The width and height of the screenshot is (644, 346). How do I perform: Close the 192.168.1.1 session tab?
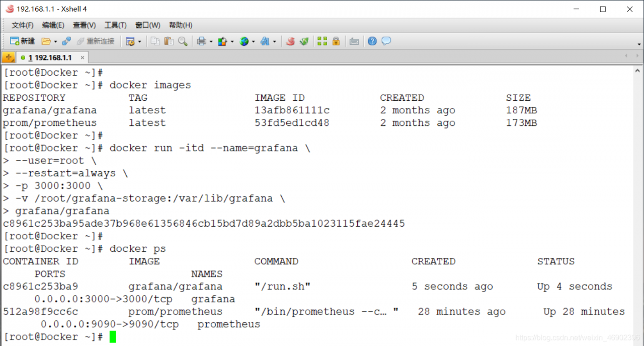tap(83, 58)
